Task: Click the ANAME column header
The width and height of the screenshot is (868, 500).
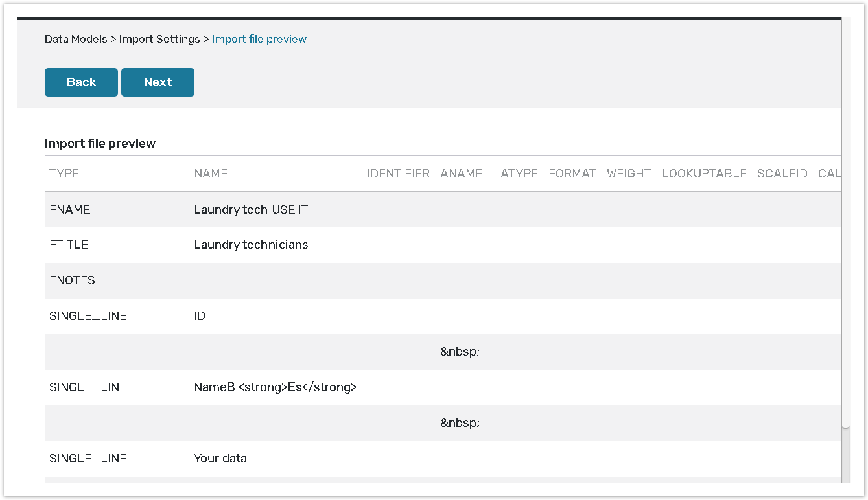Action: coord(461,174)
